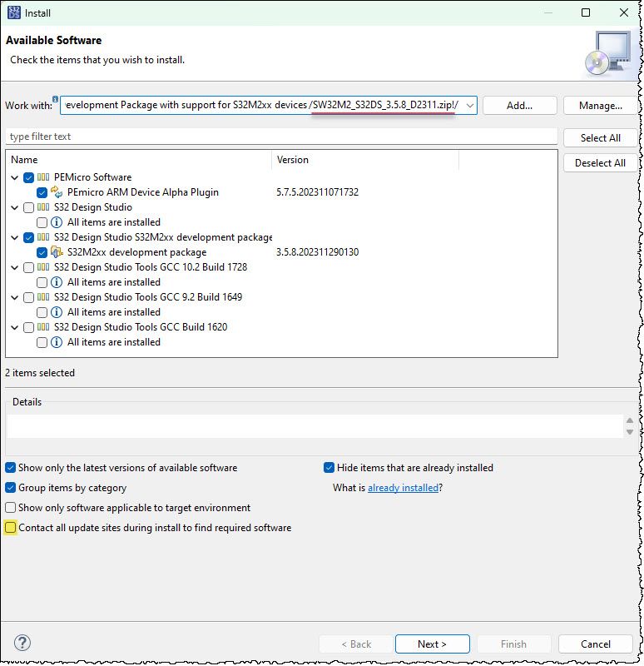Open the Work with dropdown arrow
Image resolution: width=644 pixels, height=666 pixels.
[x=470, y=106]
